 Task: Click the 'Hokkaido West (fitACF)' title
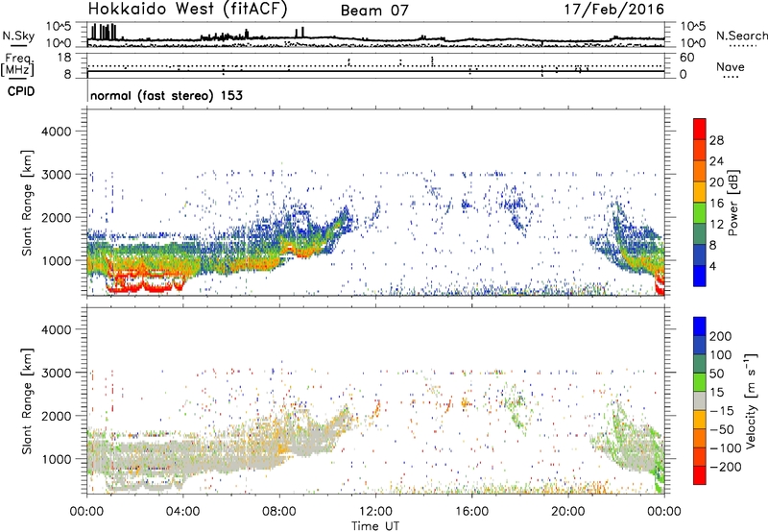[187, 10]
